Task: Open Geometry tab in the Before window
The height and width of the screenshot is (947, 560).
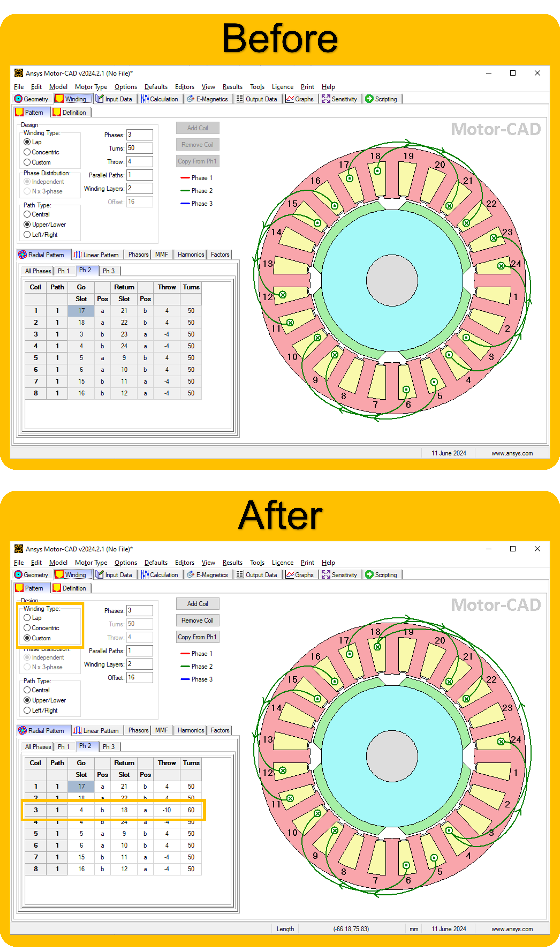Action: 31,99
